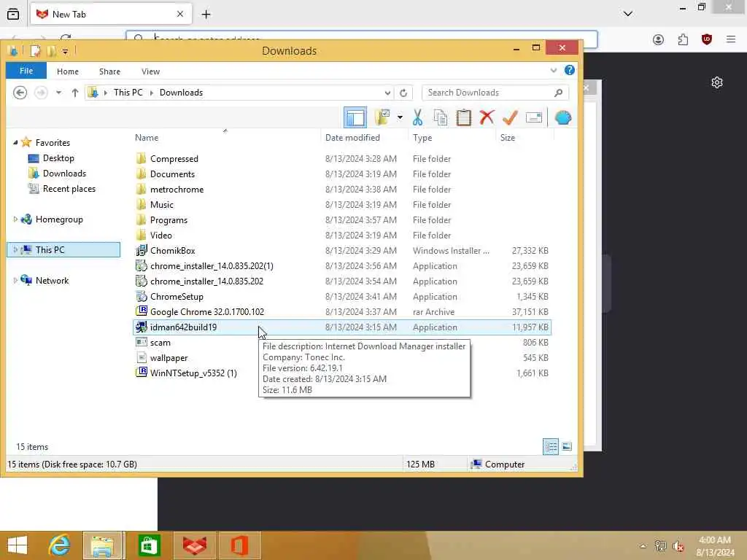Select Downloads under Favorites
The width and height of the screenshot is (747, 560).
tap(64, 174)
